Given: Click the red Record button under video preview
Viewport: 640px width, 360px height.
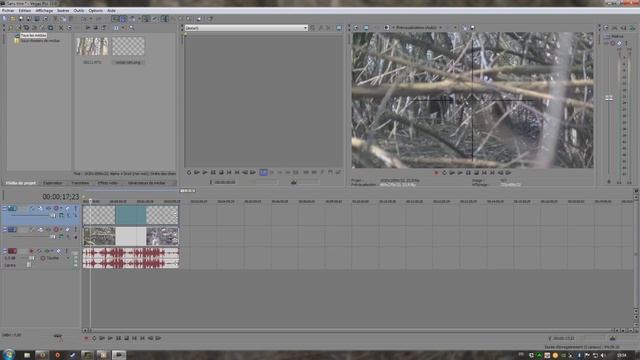Looking at the screenshot, I should (436, 173).
